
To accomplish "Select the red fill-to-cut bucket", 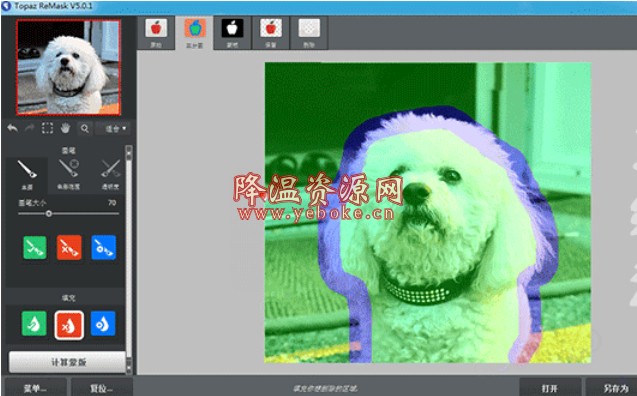I will pyautogui.click(x=69, y=325).
